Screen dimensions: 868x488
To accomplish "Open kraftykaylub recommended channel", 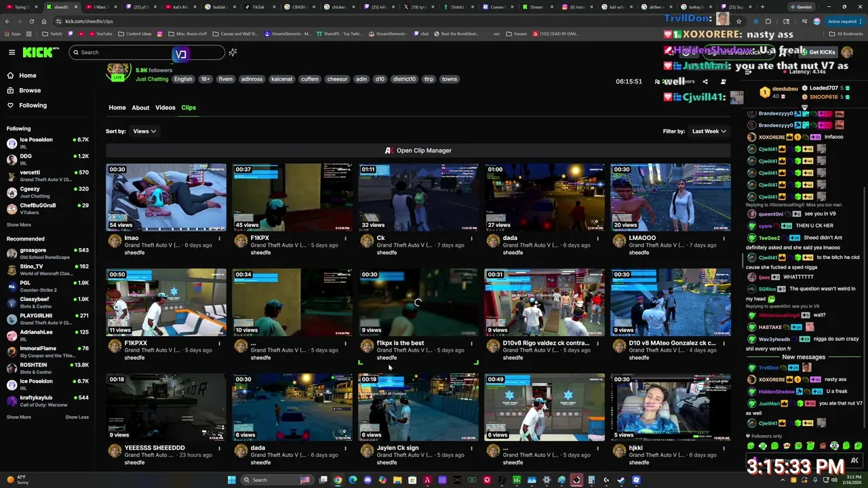I will pos(47,401).
